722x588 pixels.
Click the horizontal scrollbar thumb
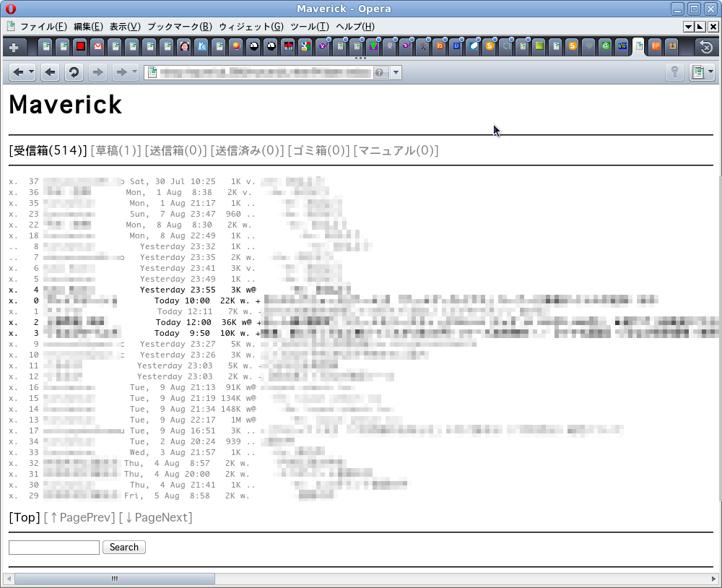[114, 579]
